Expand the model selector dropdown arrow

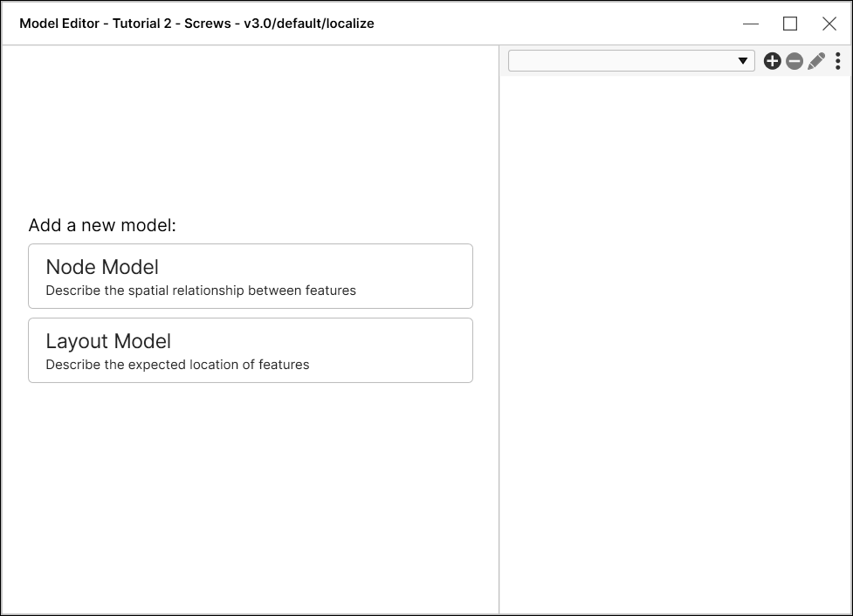tap(744, 61)
